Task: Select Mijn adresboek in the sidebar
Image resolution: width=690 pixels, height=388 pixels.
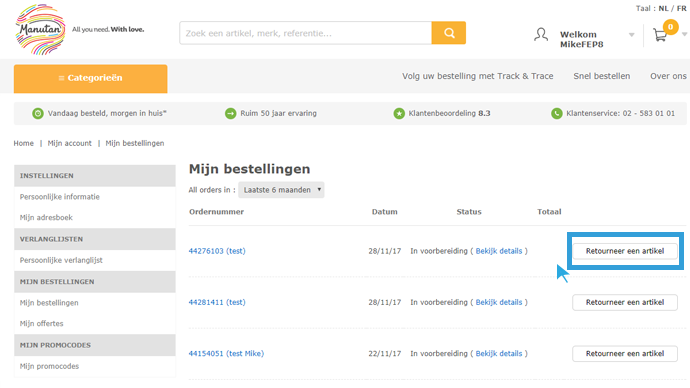Action: (x=46, y=217)
